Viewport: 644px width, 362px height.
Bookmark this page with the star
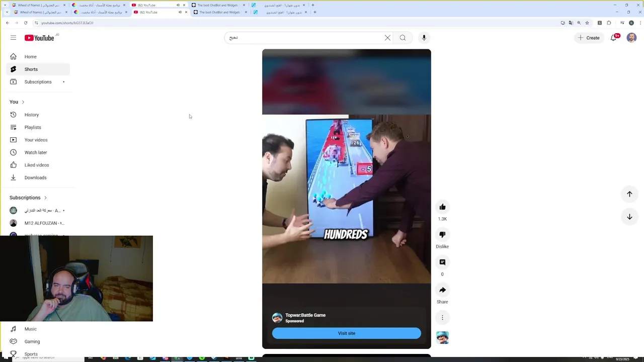pos(587,23)
